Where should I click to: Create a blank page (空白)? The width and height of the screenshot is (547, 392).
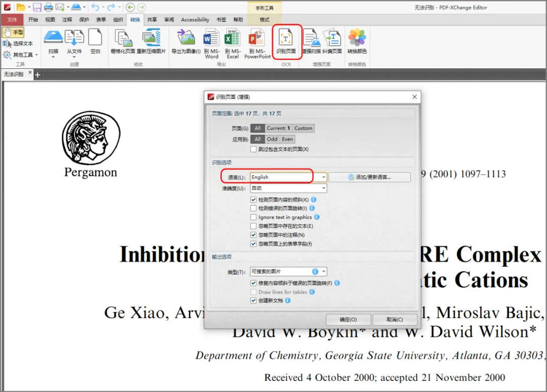coord(95,42)
